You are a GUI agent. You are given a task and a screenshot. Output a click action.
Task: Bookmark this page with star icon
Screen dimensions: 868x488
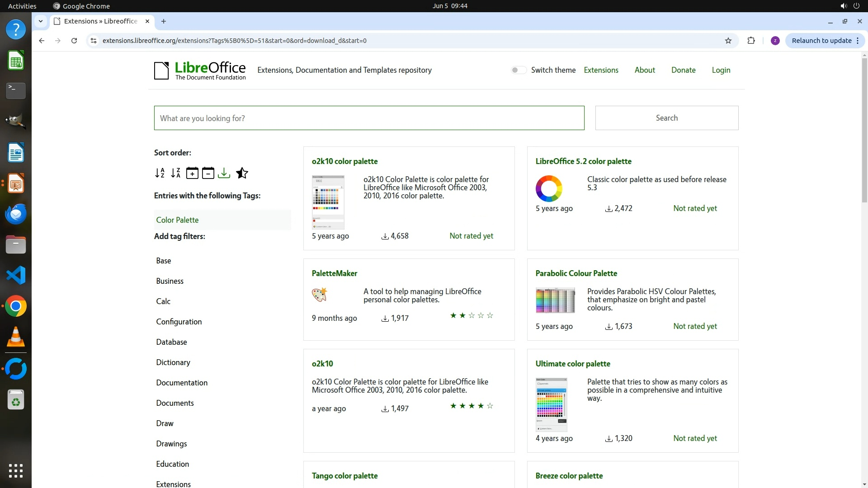(x=728, y=41)
